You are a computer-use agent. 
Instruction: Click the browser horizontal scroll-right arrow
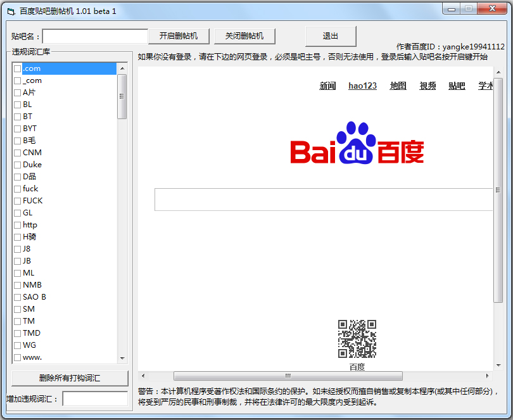pyautogui.click(x=488, y=376)
